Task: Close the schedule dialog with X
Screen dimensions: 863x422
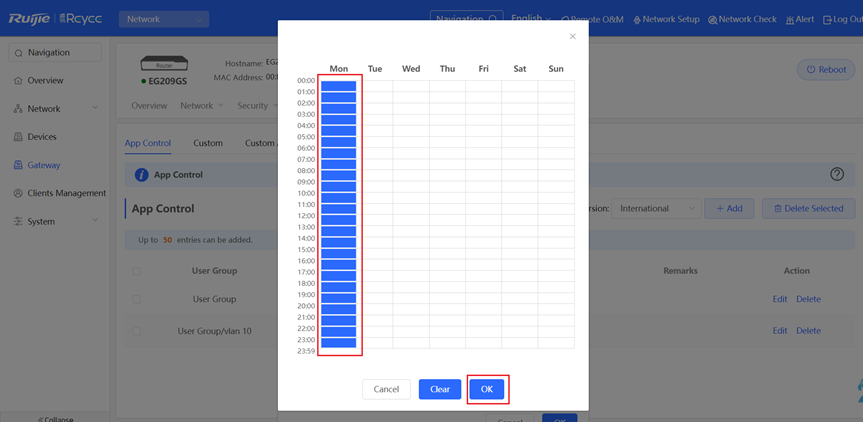Action: pyautogui.click(x=573, y=36)
